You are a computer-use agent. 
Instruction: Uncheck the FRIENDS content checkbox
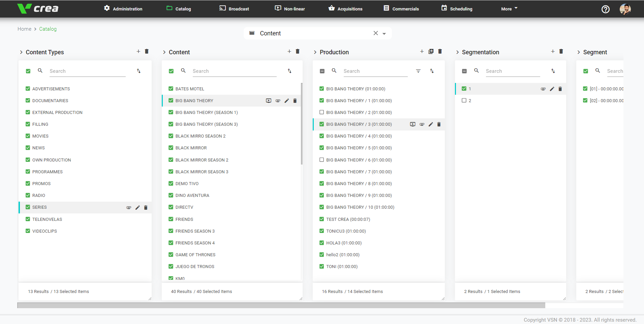click(x=171, y=219)
